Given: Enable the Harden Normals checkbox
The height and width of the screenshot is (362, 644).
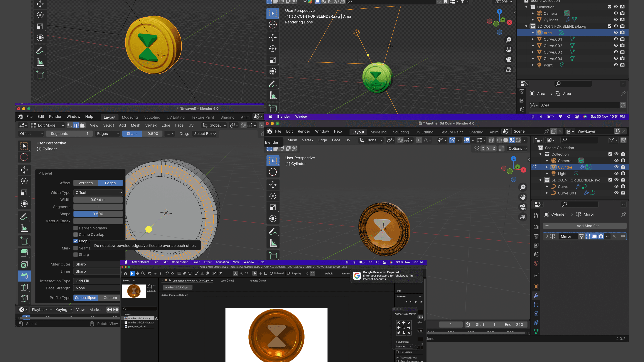Looking at the screenshot, I should [76, 228].
